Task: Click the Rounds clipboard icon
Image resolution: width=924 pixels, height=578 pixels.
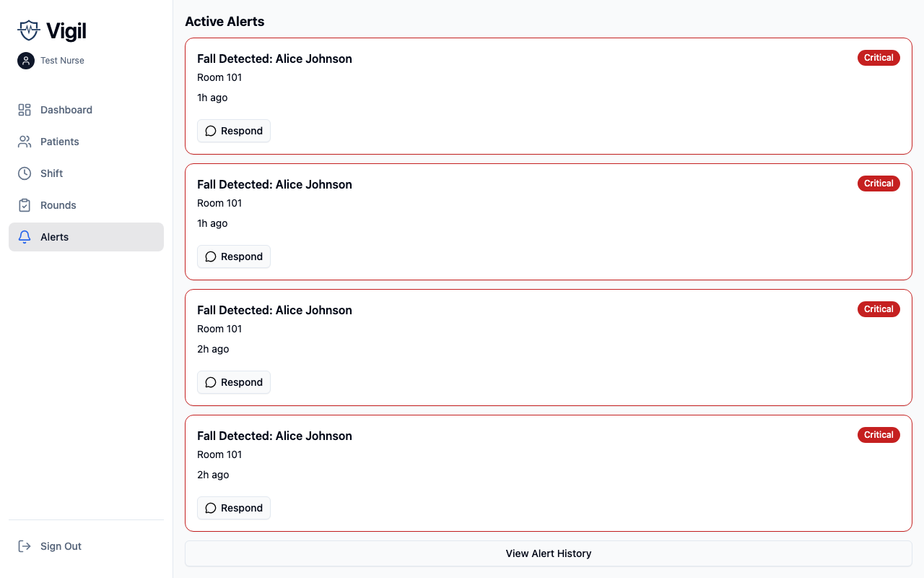Action: (x=25, y=205)
